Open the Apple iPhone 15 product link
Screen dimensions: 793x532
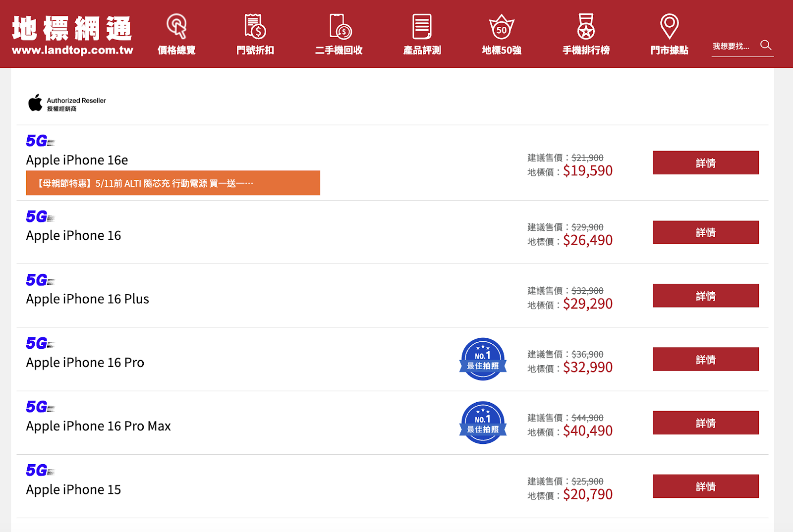[73, 489]
